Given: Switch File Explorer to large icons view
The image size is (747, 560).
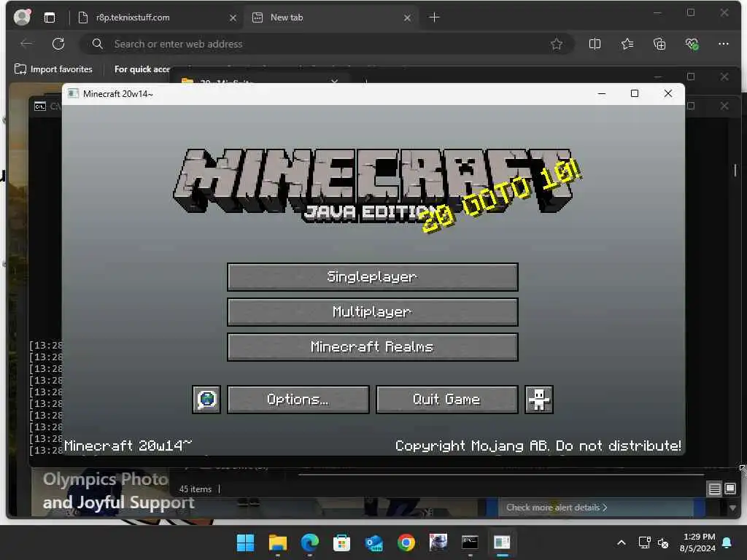Looking at the screenshot, I should pos(729,489).
